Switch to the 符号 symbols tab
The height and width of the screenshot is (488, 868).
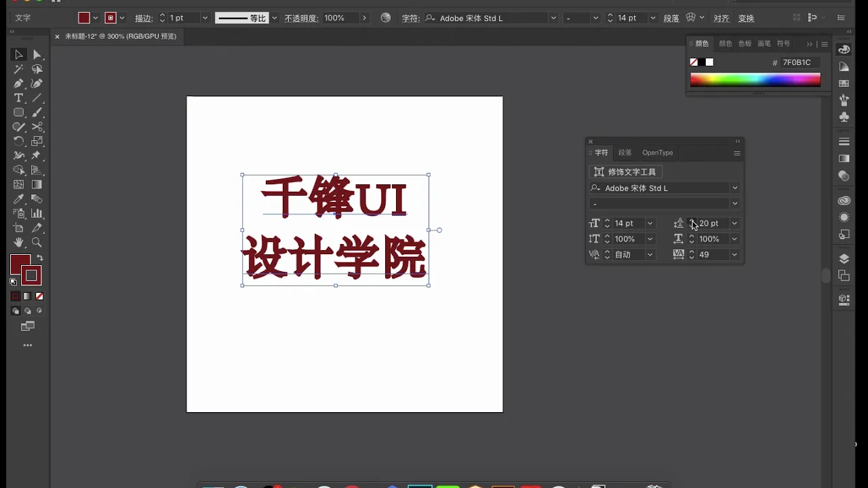[x=783, y=43]
